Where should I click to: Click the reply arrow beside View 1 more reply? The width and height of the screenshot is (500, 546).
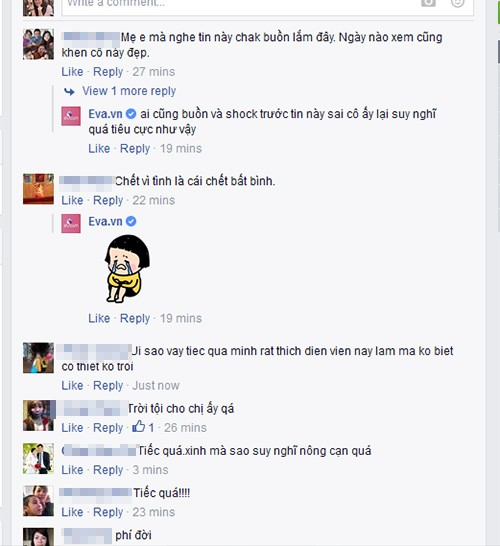point(69,92)
